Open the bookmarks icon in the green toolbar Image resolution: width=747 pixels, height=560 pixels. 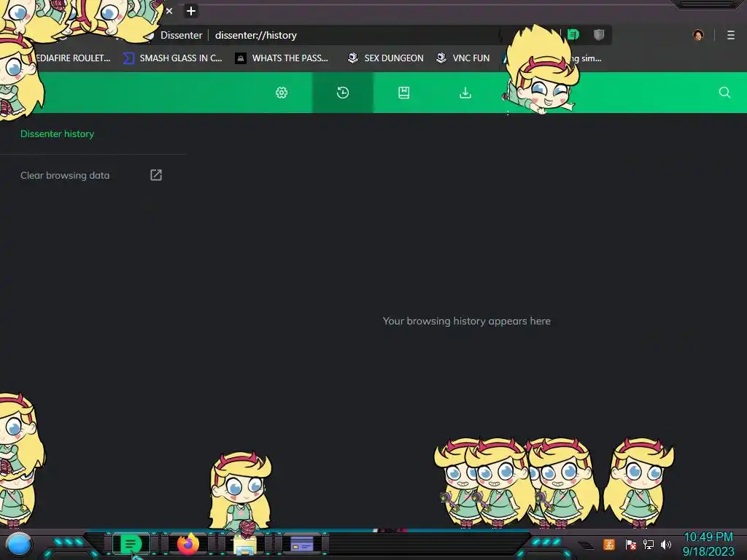(x=404, y=93)
